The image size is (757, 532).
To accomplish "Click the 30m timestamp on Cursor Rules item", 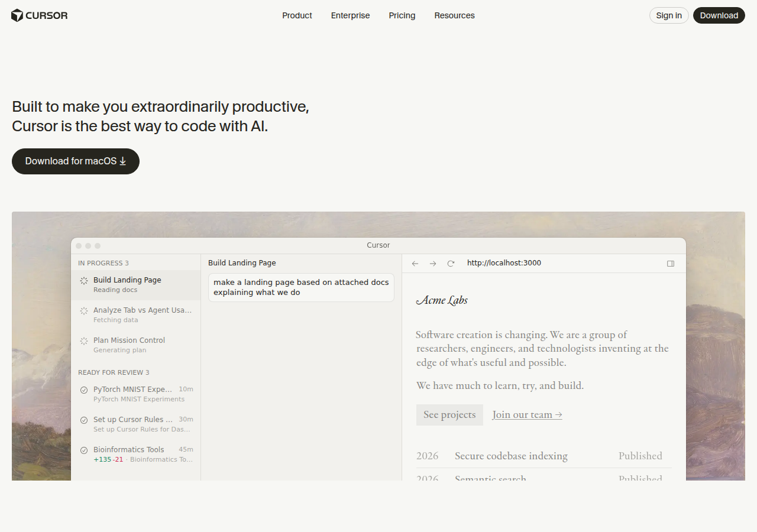I will 186,419.
